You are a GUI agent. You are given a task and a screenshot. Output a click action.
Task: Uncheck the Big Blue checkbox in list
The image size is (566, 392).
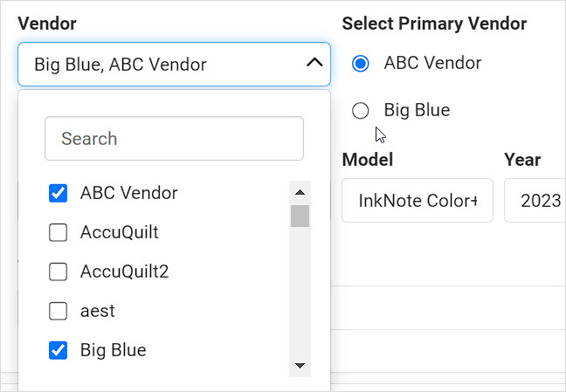tap(58, 350)
